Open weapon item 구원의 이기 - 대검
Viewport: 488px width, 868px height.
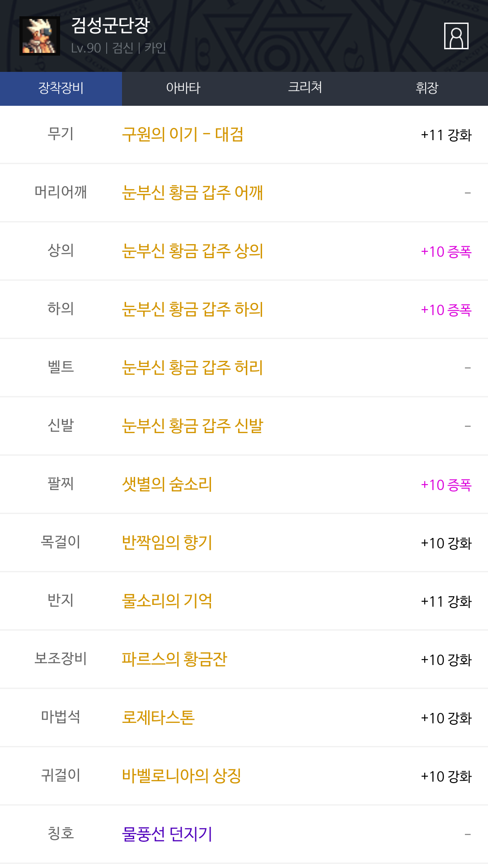[183, 135]
